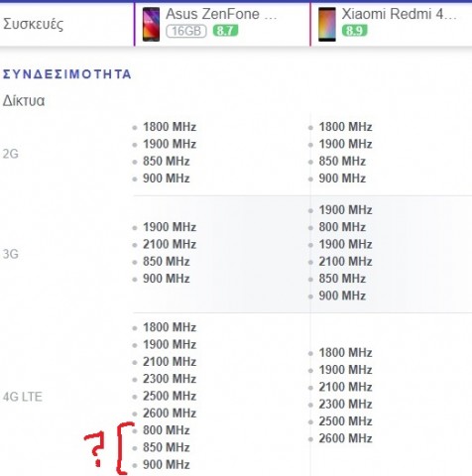
Task: Select the 4G LTE row label
Action: point(23,397)
